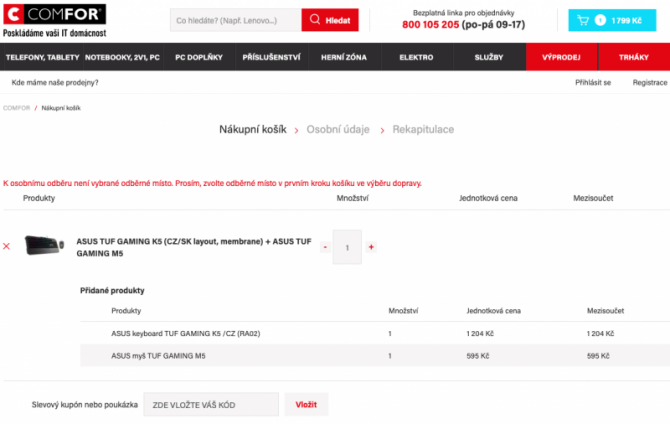Click the Registrace link

[649, 82]
